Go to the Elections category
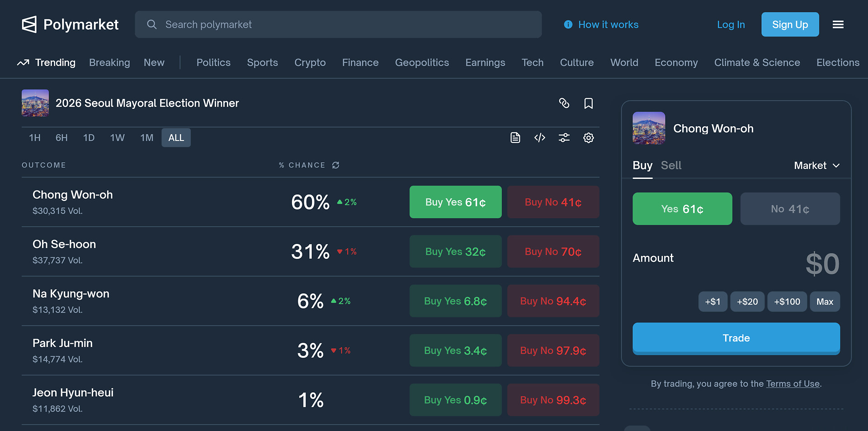868x431 pixels. [838, 62]
